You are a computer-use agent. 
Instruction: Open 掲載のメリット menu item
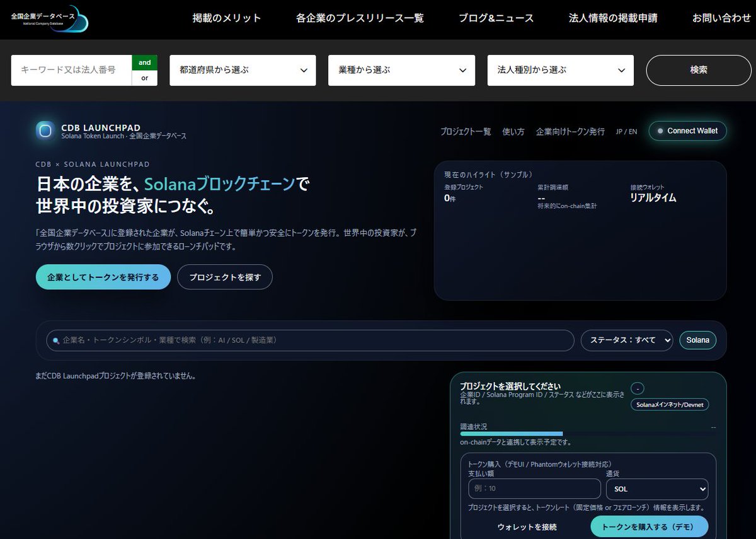[x=227, y=18]
